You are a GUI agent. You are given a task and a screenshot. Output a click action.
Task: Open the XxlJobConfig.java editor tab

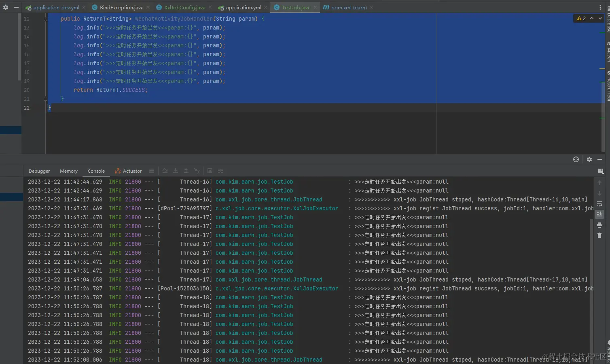[x=184, y=7]
